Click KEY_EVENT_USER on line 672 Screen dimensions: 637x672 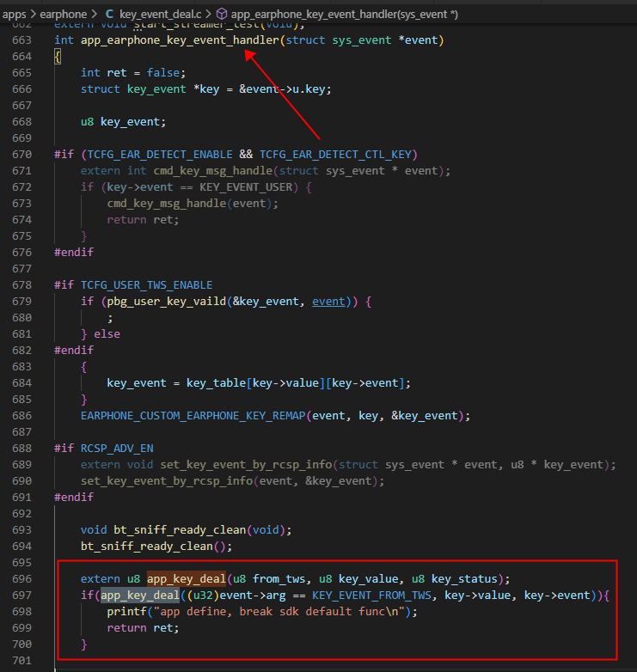coord(246,187)
